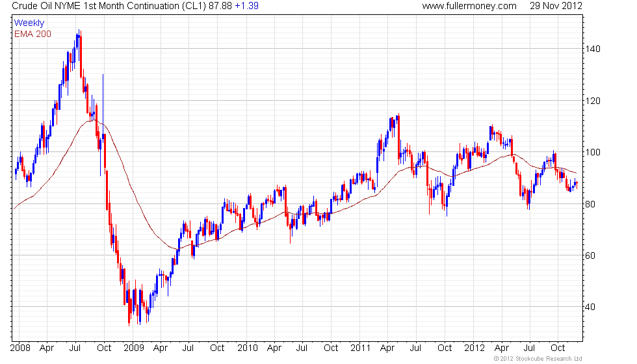Click the 100 price axis label
The width and height of the screenshot is (637, 364).
coord(592,152)
